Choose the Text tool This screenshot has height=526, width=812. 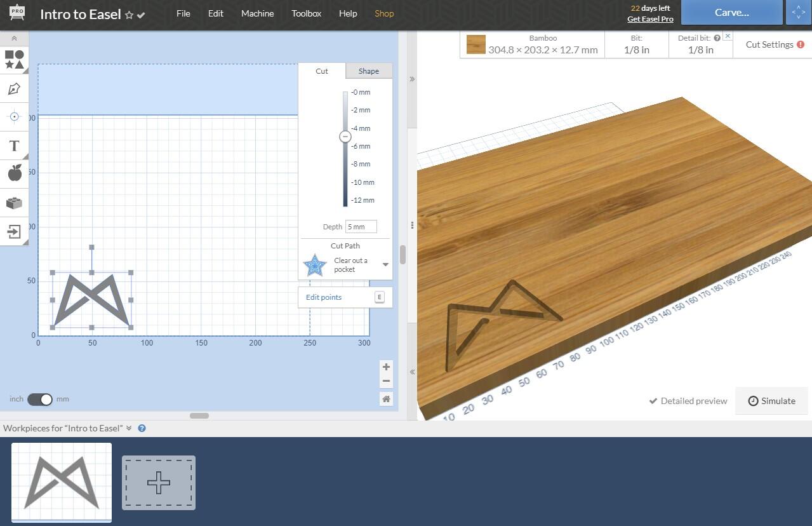tap(14, 146)
